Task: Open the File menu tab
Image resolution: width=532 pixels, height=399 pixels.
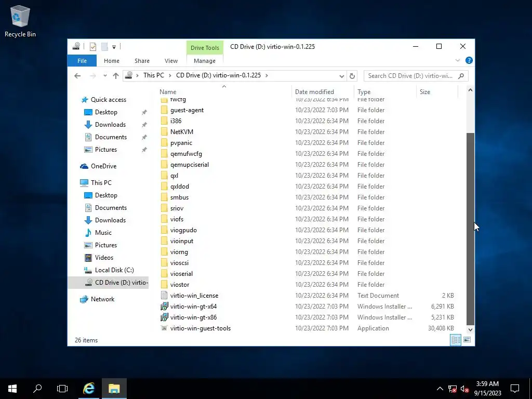Action: pyautogui.click(x=82, y=61)
